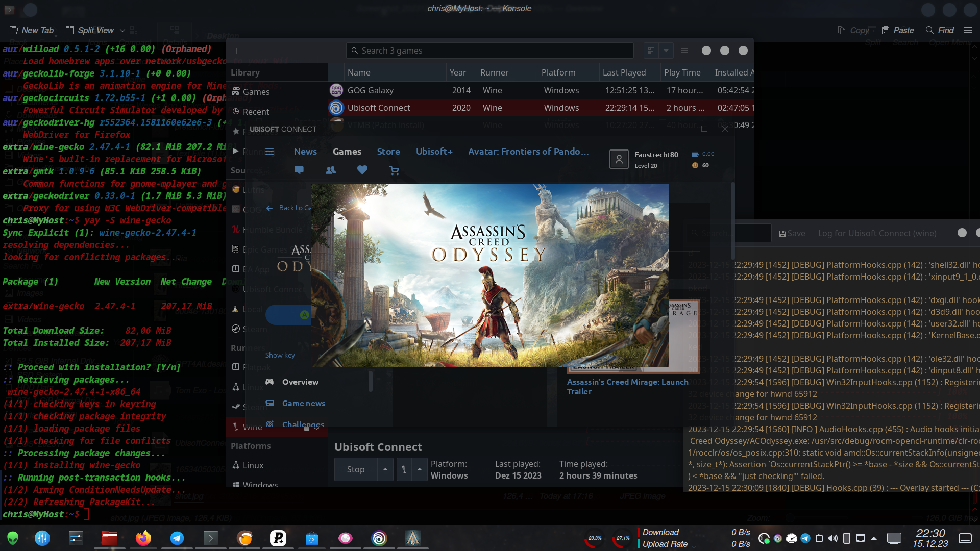Click the Lutris add game plus icon
Screen dimensions: 980x551
coord(236,51)
